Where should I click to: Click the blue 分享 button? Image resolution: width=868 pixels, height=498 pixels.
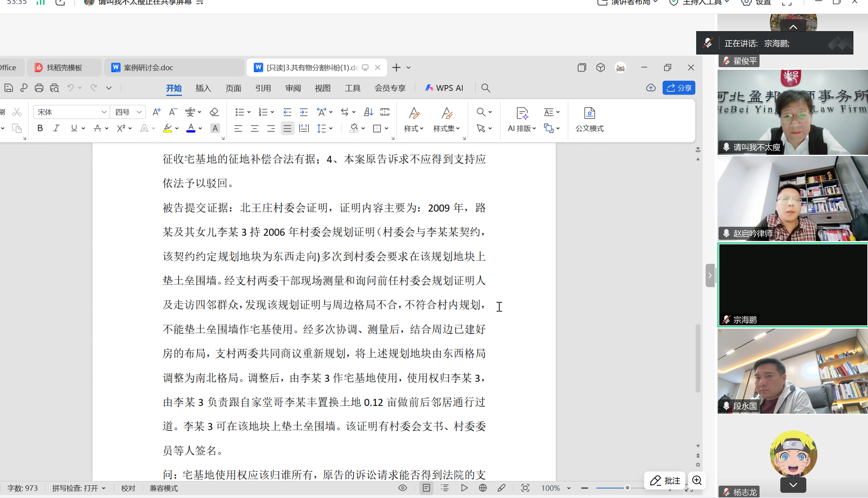[679, 88]
